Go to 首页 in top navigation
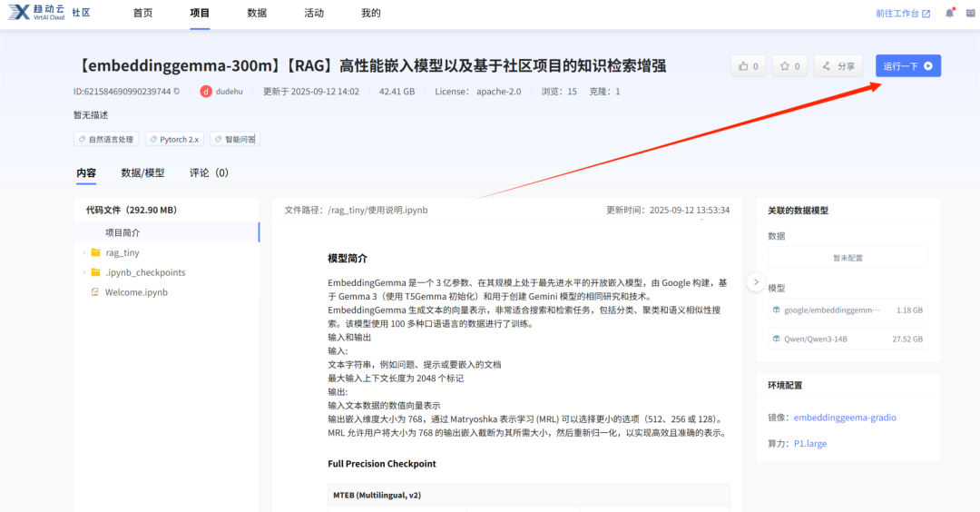This screenshot has width=980, height=512. (142, 13)
